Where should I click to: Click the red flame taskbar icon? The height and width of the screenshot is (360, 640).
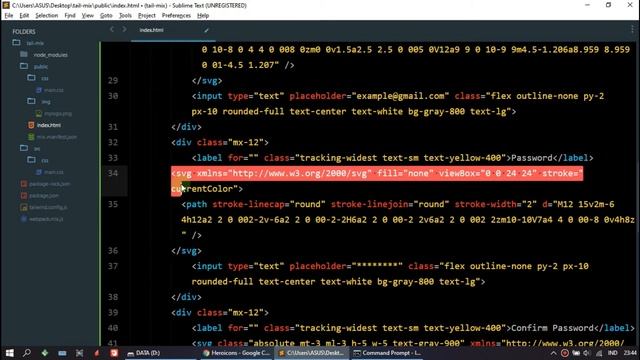click(97, 353)
